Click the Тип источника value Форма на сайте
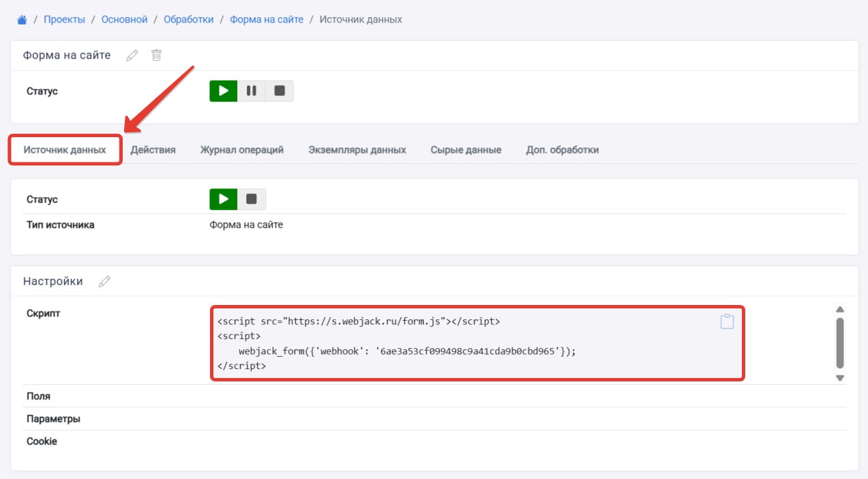Viewport: 868px width, 479px height. (x=246, y=224)
